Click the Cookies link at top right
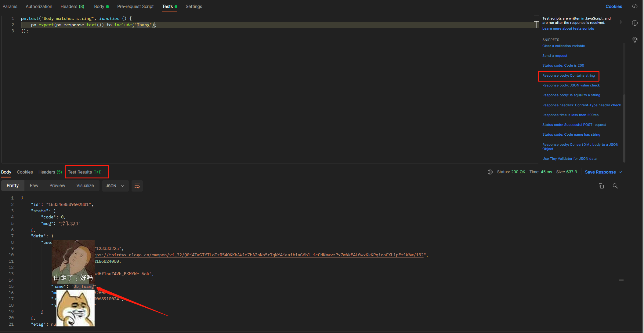 [x=614, y=6]
